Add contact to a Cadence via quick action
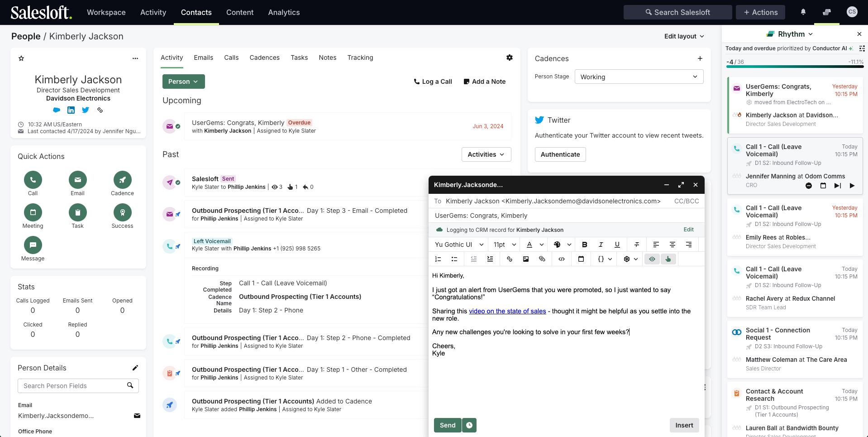The width and height of the screenshot is (868, 437). pyautogui.click(x=122, y=180)
